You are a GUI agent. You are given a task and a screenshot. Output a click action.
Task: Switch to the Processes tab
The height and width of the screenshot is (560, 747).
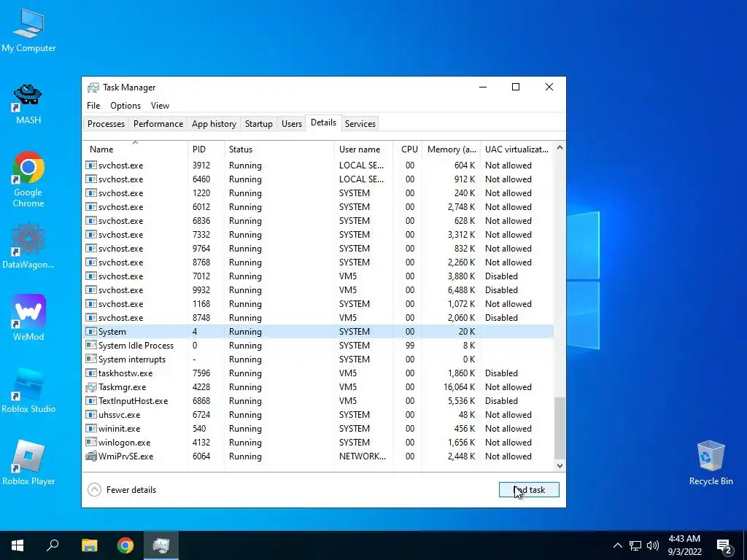pos(106,124)
